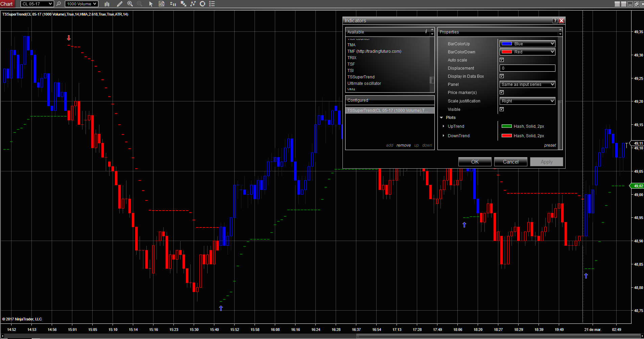This screenshot has width=644, height=339.
Task: Open the BarColorUp blue color picker
Action: point(527,44)
